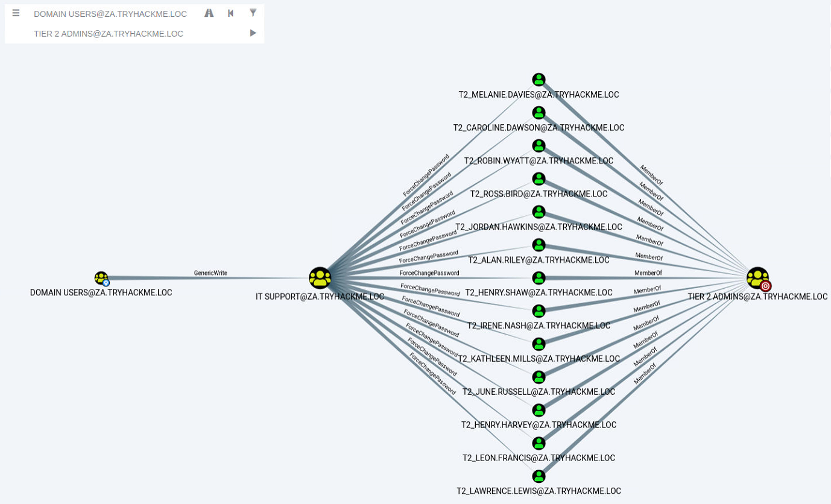Screen dimensions: 831x504
Task: Open the edge filter funnel icon
Action: point(253,13)
